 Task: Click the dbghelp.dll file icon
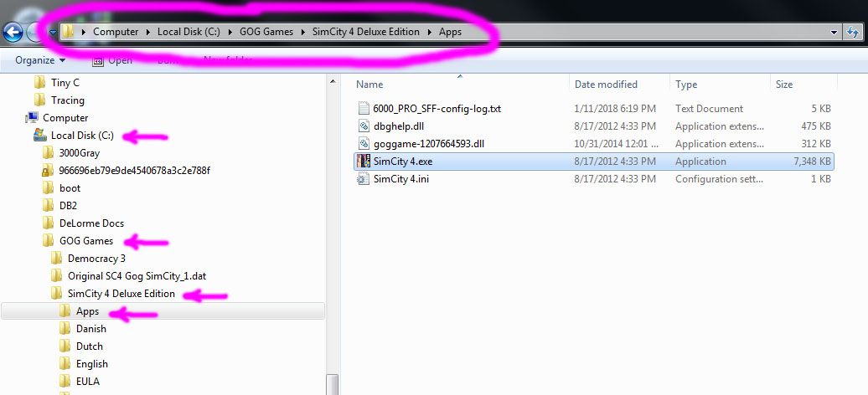pos(363,126)
